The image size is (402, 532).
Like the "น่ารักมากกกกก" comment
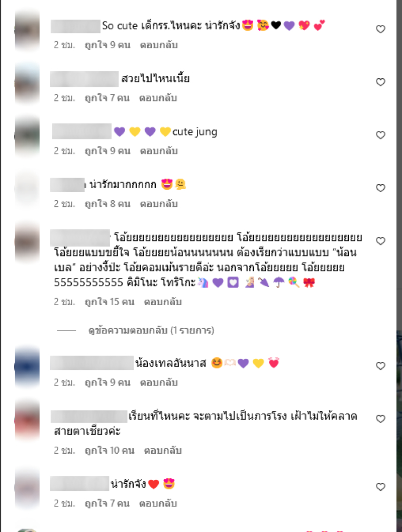[380, 188]
